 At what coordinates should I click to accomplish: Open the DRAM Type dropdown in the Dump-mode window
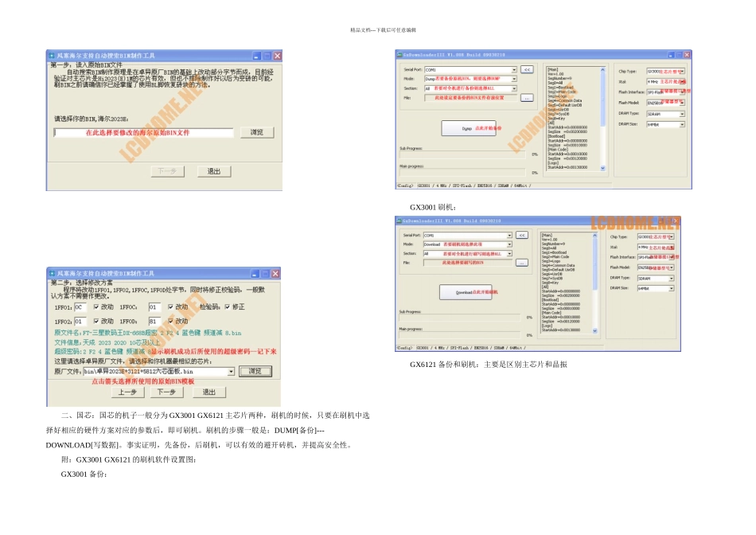coord(682,114)
